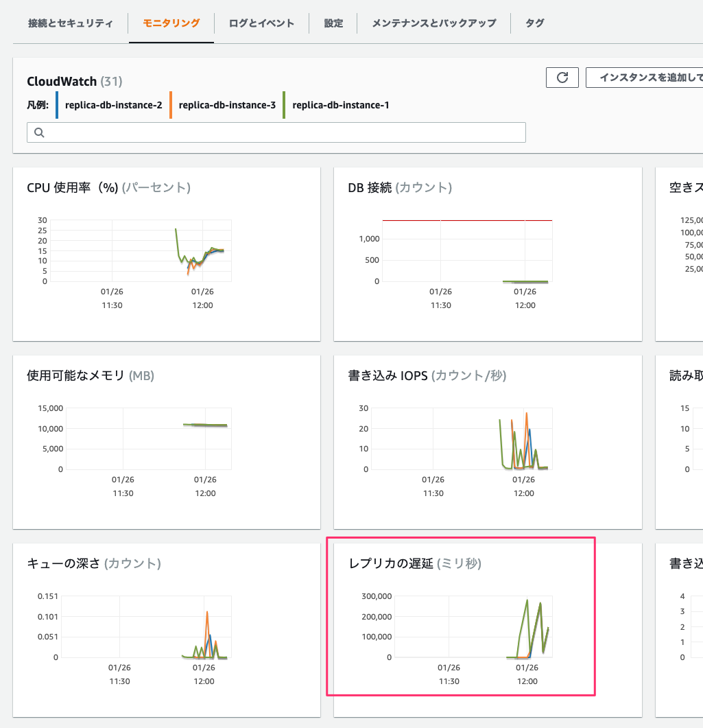Click the 15,000 axis label in 使用可能なメモリ
The width and height of the screenshot is (703, 728).
click(x=51, y=408)
